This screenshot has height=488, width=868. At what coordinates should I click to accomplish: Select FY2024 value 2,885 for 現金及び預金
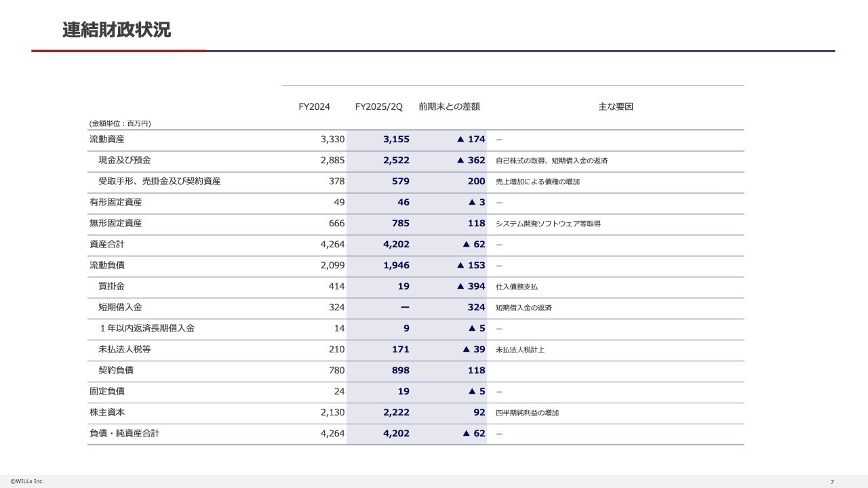333,161
